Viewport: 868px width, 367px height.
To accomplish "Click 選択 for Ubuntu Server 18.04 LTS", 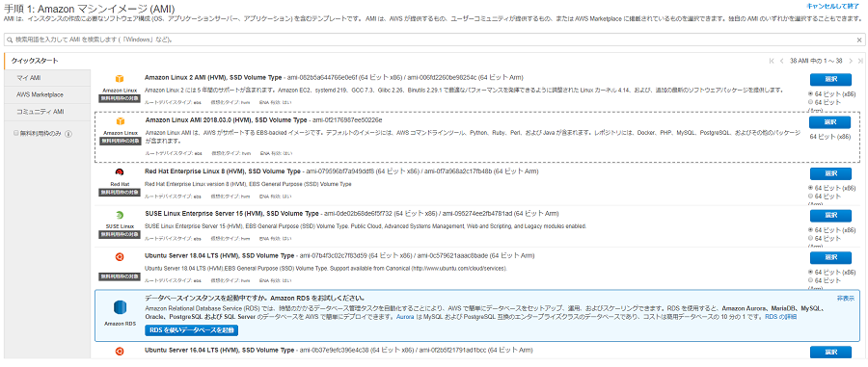I will (830, 257).
